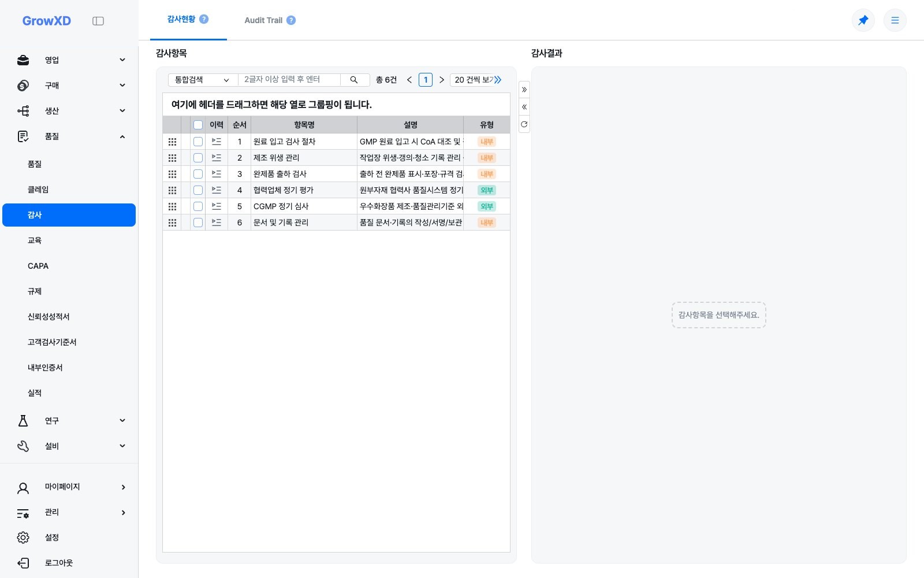Click the 외부 tag in 협력업체 정기 평가 row

(487, 190)
